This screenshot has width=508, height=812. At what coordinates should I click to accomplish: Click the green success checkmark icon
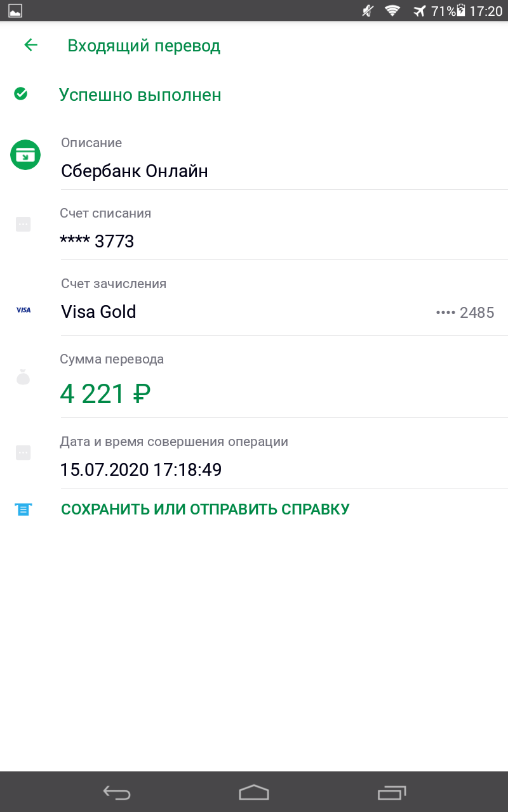point(21,95)
